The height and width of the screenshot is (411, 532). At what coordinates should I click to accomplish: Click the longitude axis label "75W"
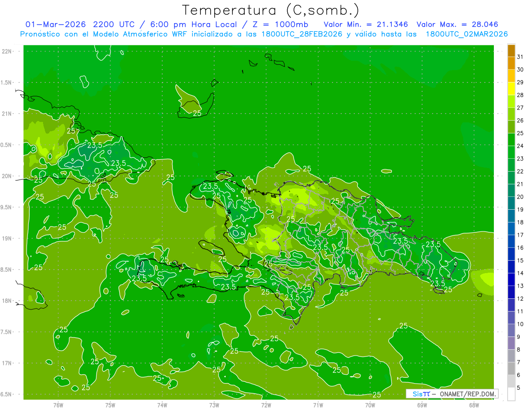point(110,405)
